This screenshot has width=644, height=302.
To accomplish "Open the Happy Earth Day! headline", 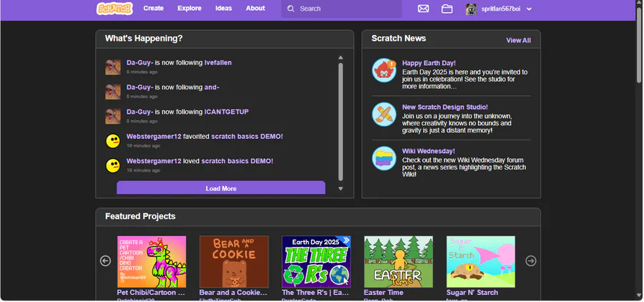I will (x=429, y=63).
